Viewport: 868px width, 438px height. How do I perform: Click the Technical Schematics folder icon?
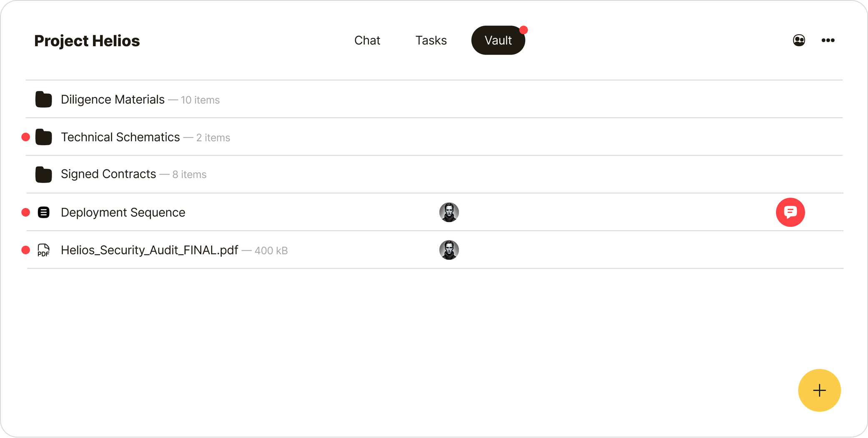coord(43,137)
